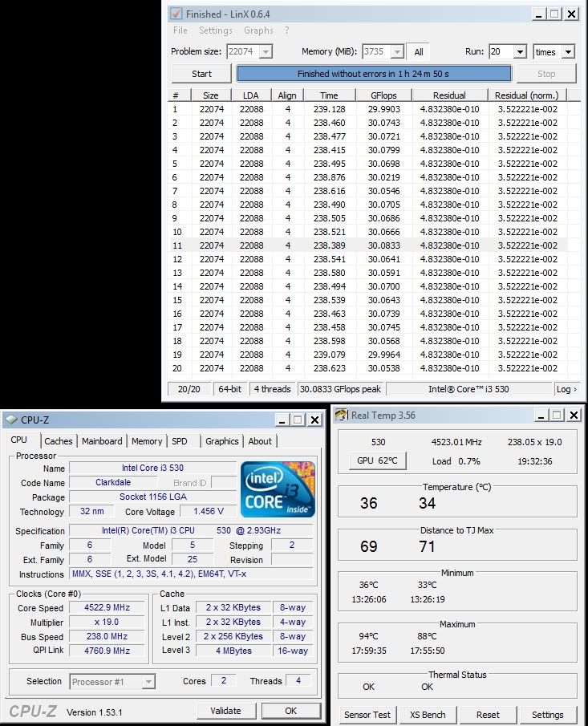This screenshot has width=588, height=726.
Task: Click the CPU-Z icon in its title bar
Action: 10,420
